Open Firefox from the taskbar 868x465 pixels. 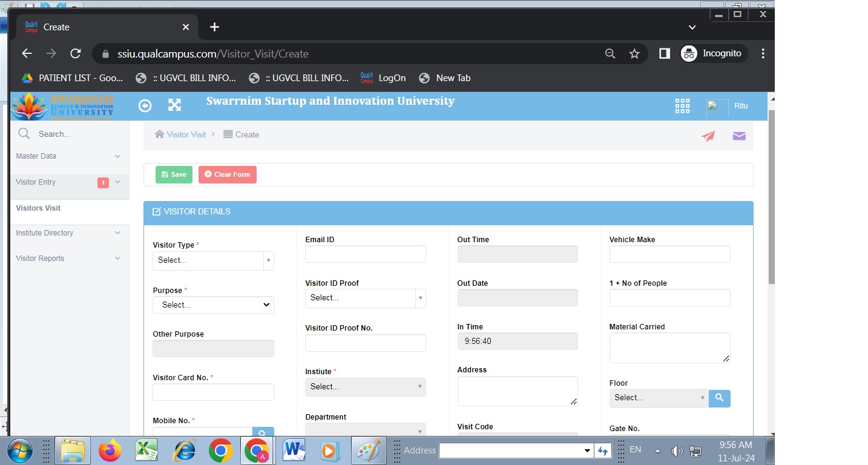110,450
